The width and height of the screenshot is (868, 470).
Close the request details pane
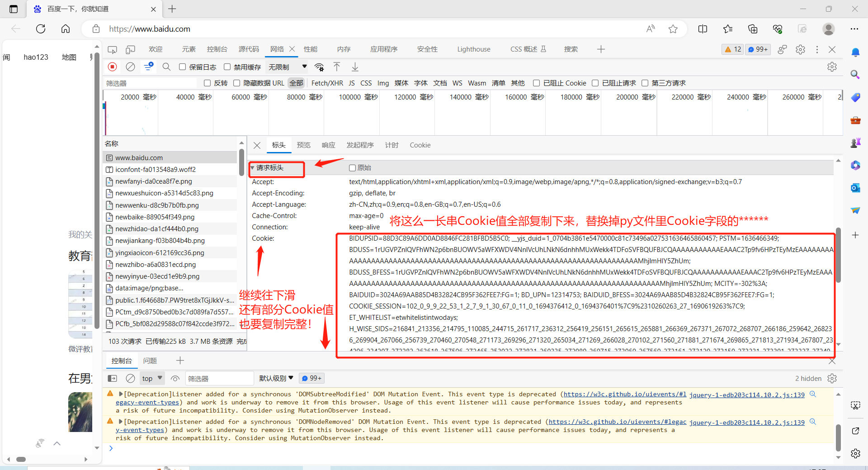point(257,145)
